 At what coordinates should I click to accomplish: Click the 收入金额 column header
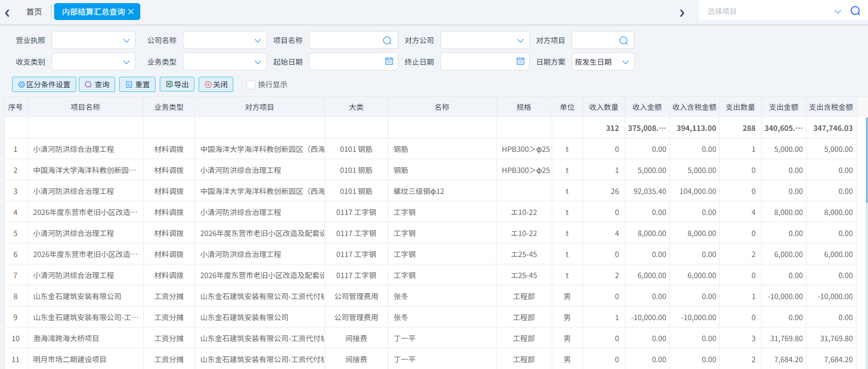tap(647, 107)
